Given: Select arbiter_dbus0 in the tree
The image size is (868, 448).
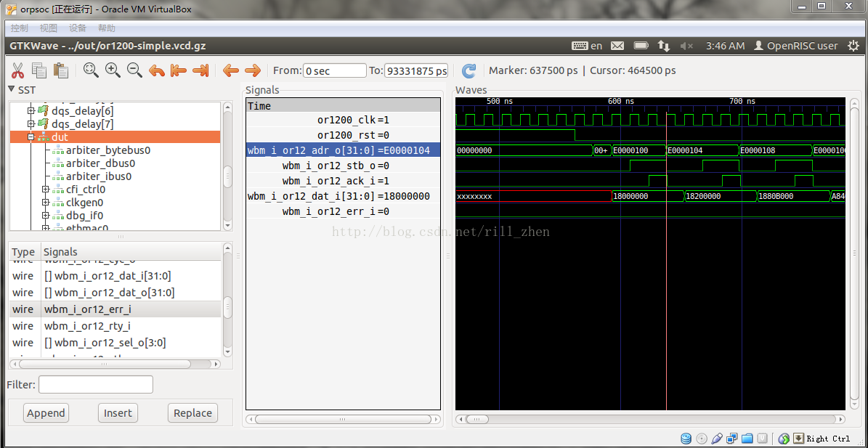Looking at the screenshot, I should tap(101, 163).
